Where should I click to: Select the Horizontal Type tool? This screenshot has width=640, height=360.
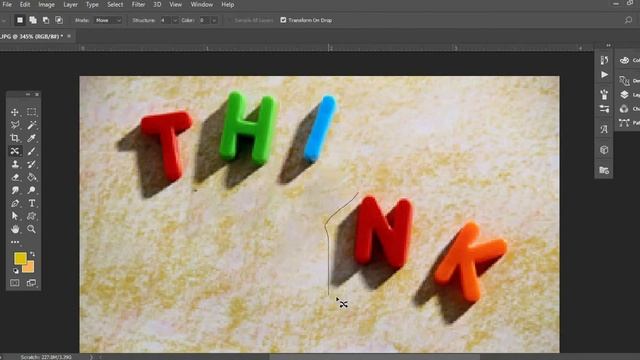(x=31, y=203)
